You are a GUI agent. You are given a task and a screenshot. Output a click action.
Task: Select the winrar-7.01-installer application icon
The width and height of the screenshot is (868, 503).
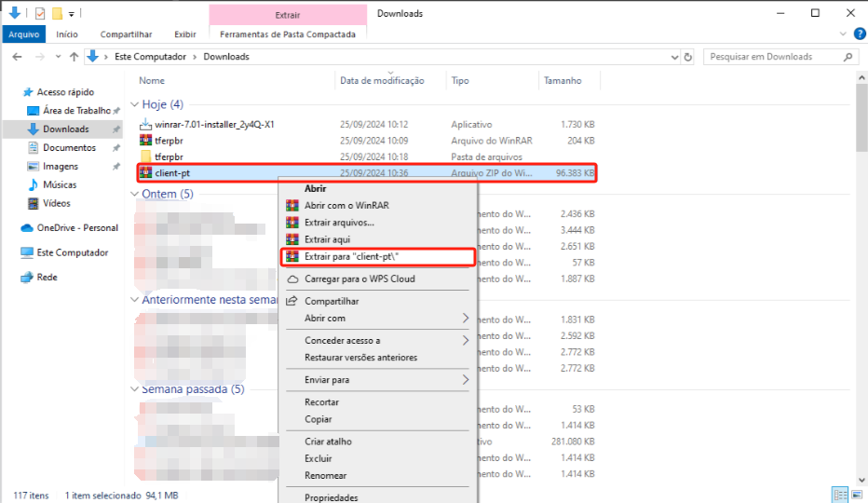coord(145,124)
